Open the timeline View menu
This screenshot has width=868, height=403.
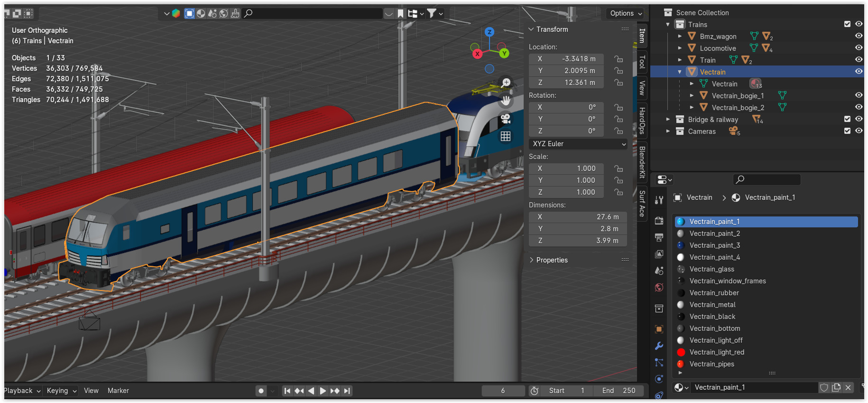pyautogui.click(x=91, y=391)
